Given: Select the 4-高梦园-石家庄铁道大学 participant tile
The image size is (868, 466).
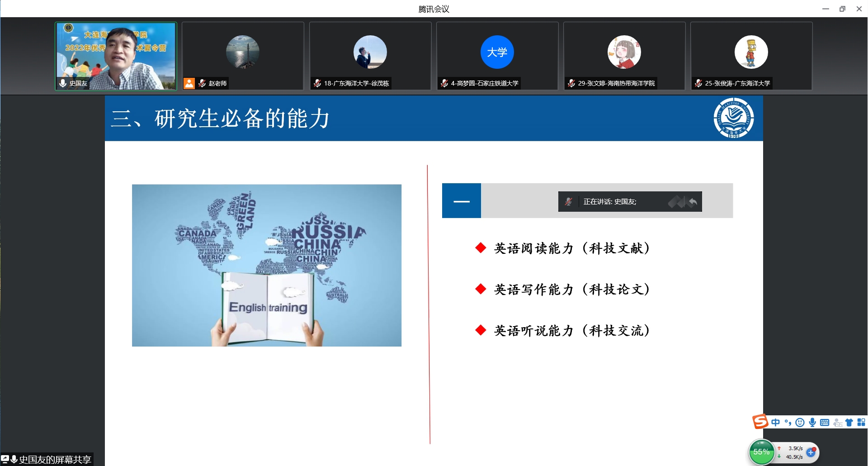Looking at the screenshot, I should pos(497,56).
